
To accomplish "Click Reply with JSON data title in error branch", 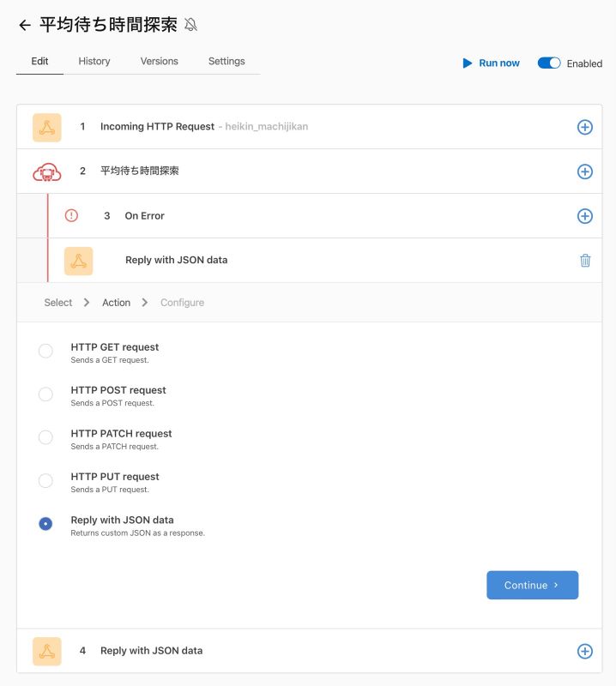I will tap(177, 260).
